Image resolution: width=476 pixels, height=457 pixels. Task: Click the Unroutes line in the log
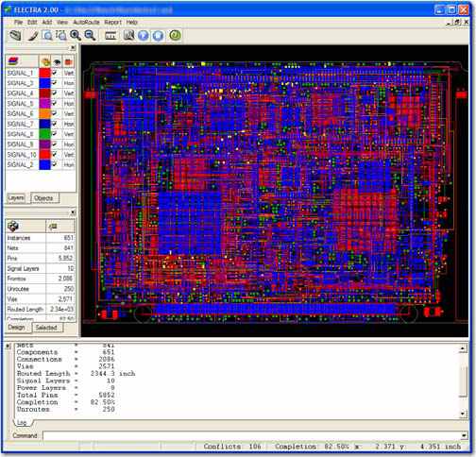(65, 409)
